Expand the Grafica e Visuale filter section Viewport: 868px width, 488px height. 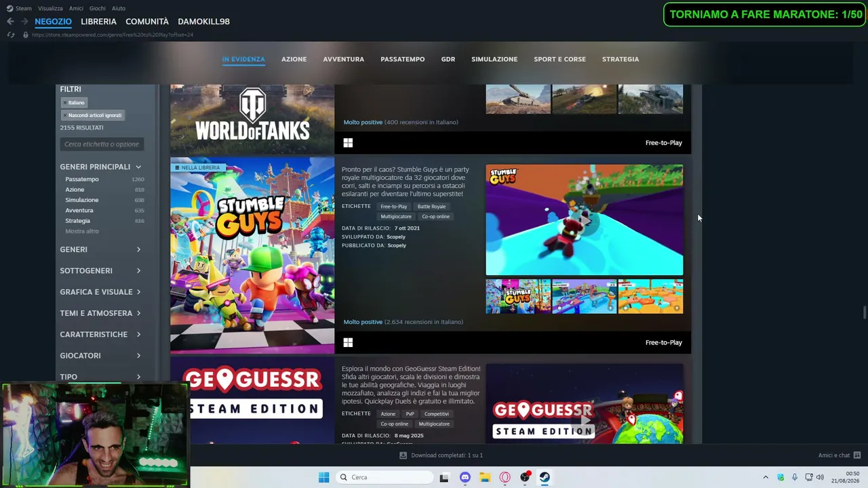(100, 292)
